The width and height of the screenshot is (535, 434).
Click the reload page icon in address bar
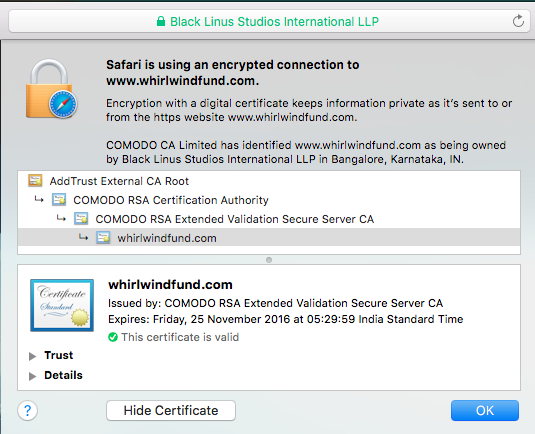518,21
